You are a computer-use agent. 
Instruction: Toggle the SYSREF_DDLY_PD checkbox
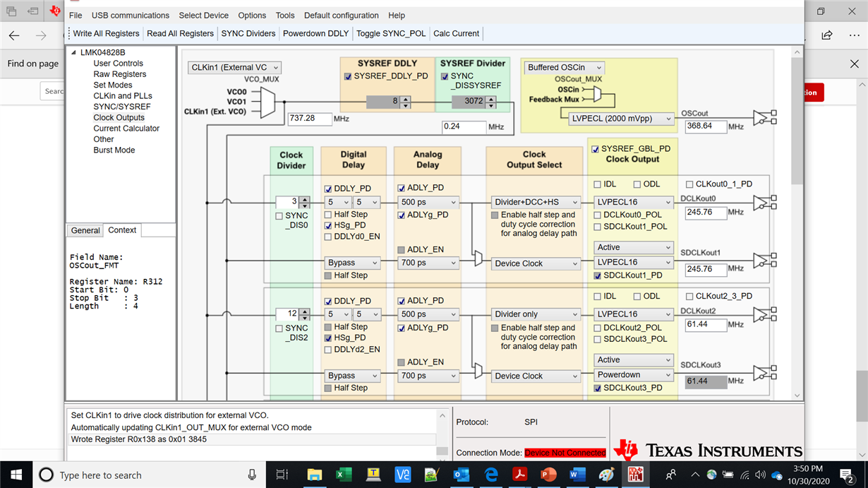click(x=348, y=76)
